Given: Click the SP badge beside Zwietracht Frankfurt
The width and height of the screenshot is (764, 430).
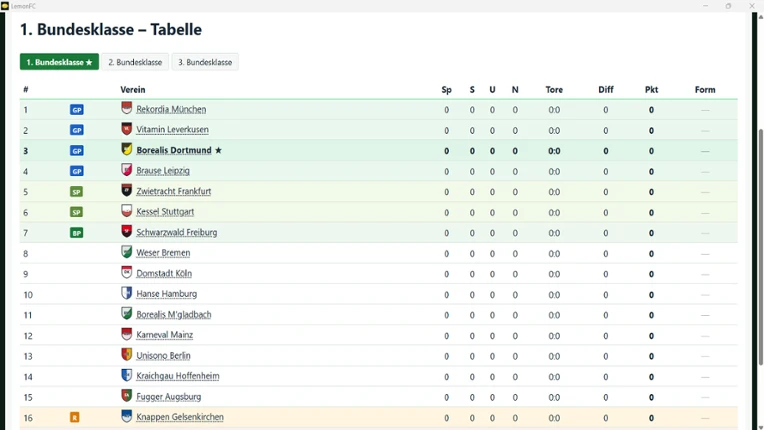Looking at the screenshot, I should pyautogui.click(x=76, y=192).
